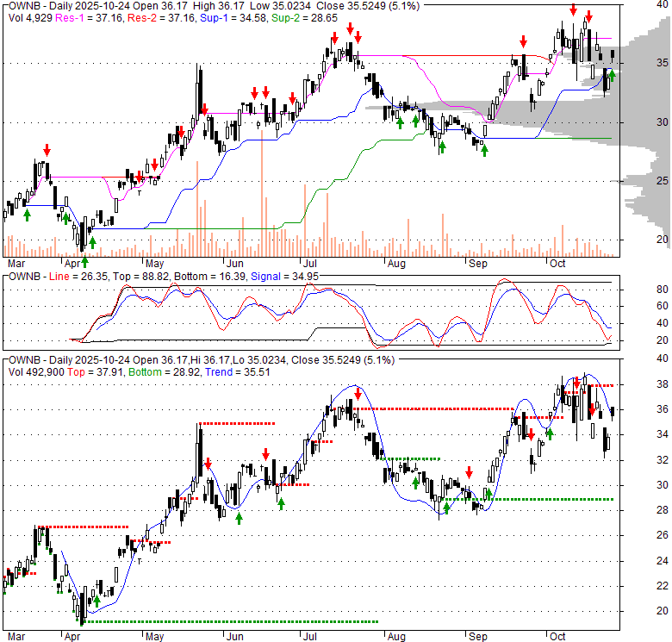The image size is (672, 642).
Task: Click the oscillator 'Top = 88.82' readout
Action: [140, 277]
